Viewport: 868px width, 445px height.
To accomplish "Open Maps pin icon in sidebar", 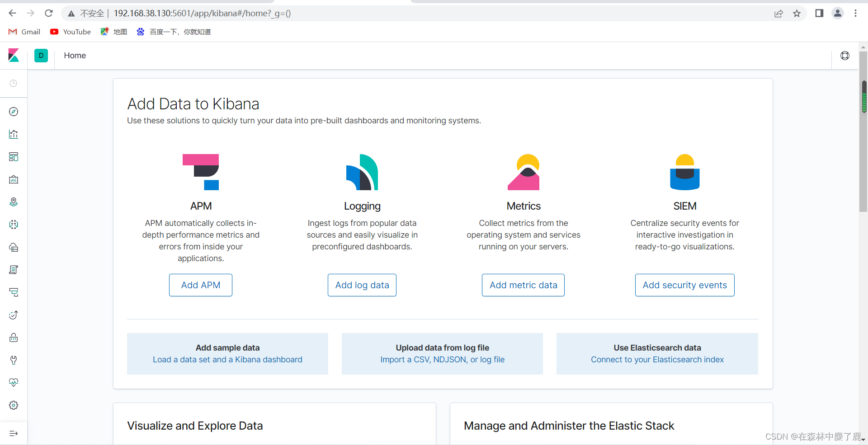I will tap(14, 202).
